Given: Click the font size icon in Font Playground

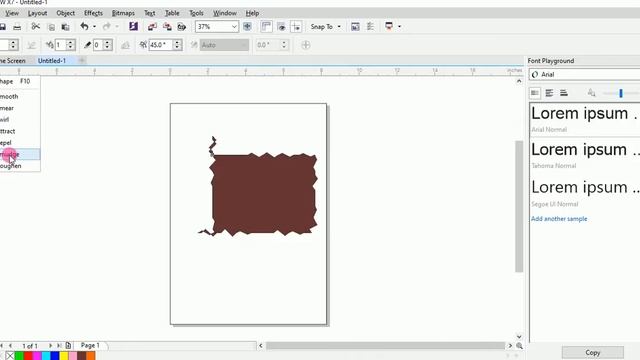Looking at the screenshot, I should tap(591, 93).
